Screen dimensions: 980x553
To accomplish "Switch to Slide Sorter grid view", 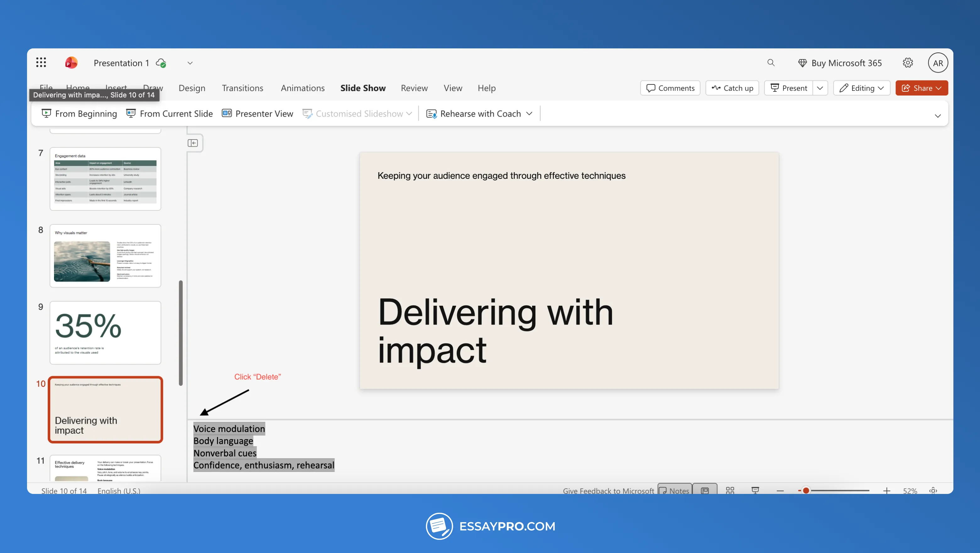I will (x=730, y=490).
